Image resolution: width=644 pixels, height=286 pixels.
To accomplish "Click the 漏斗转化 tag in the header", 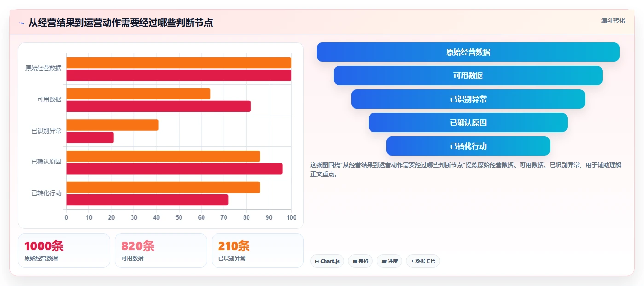I will pyautogui.click(x=613, y=20).
